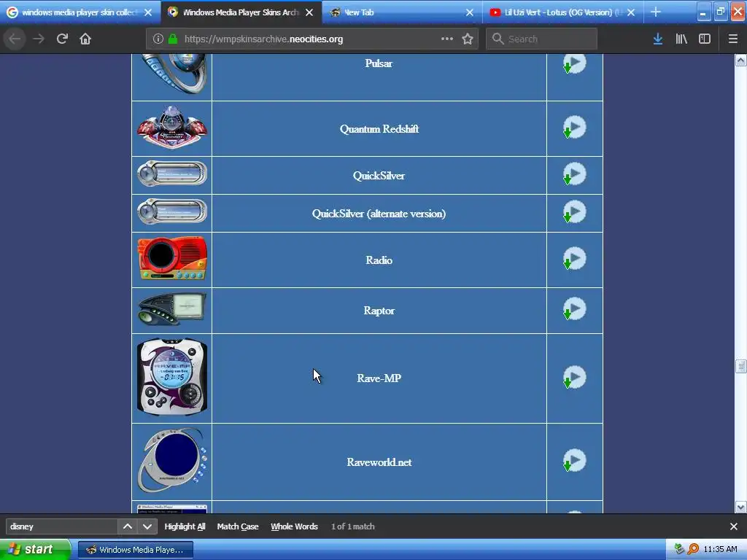
Task: Go to the browser home page
Action: pyautogui.click(x=85, y=39)
